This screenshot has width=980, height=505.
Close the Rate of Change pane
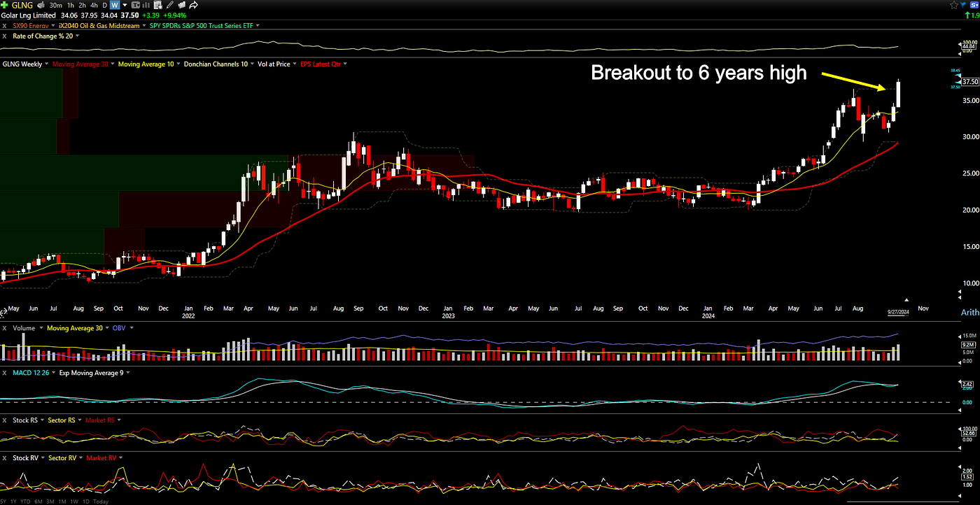click(4, 36)
